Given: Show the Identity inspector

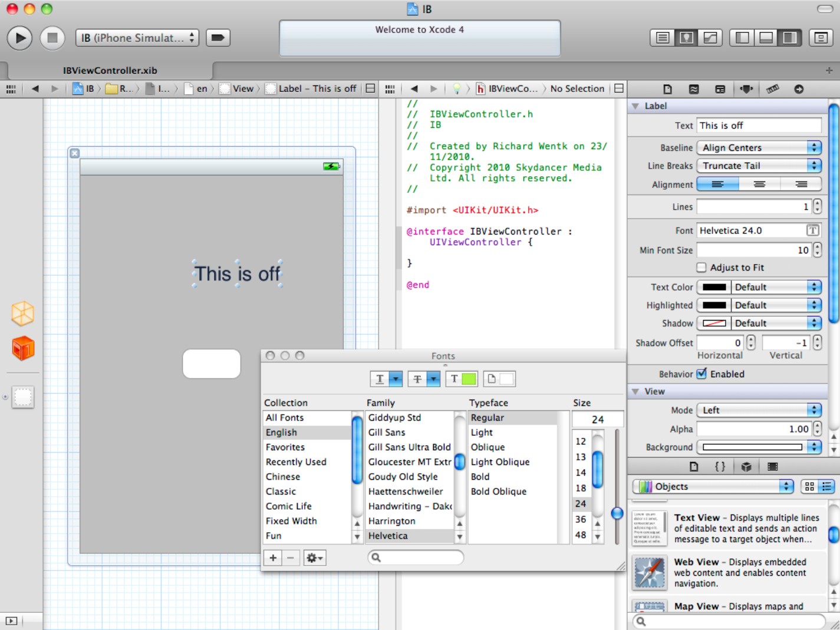Looking at the screenshot, I should point(720,89).
